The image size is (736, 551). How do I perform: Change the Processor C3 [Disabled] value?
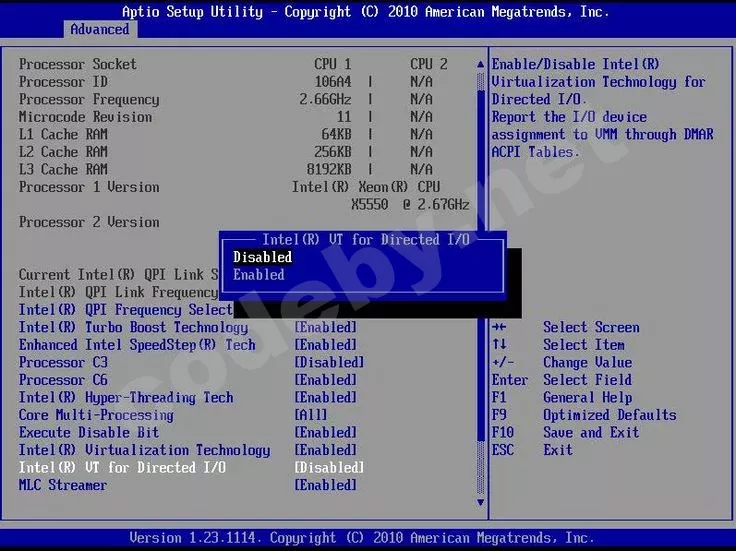pos(329,362)
